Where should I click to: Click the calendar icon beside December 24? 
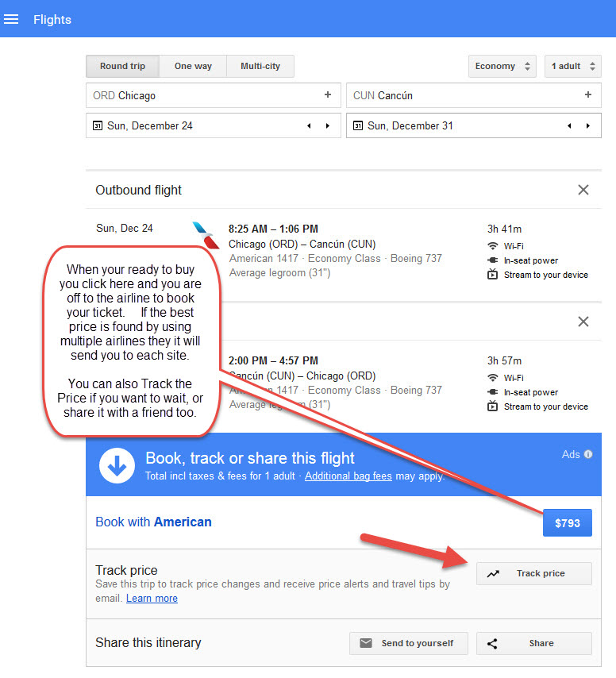click(98, 125)
